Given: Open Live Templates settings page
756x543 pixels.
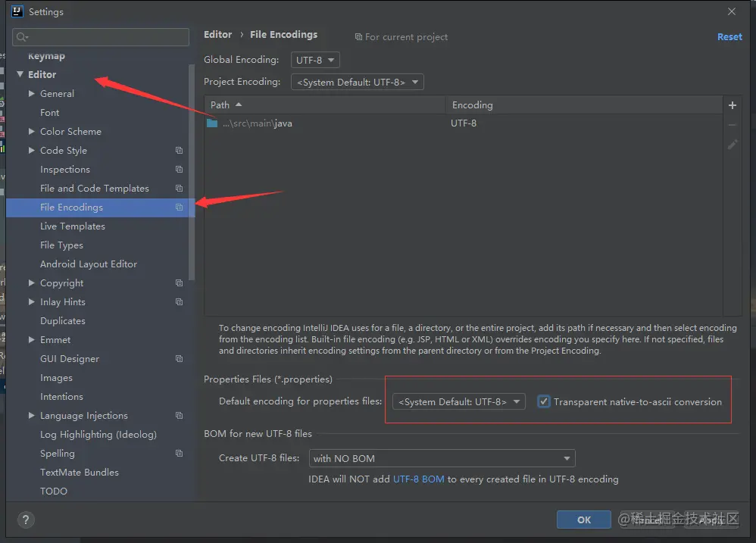Looking at the screenshot, I should click(72, 226).
